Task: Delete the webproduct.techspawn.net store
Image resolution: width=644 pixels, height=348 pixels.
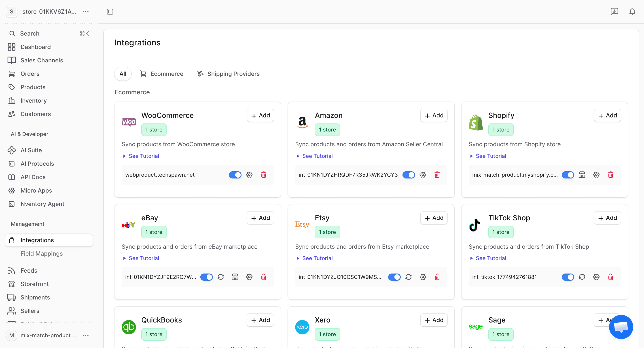Action: pyautogui.click(x=263, y=175)
